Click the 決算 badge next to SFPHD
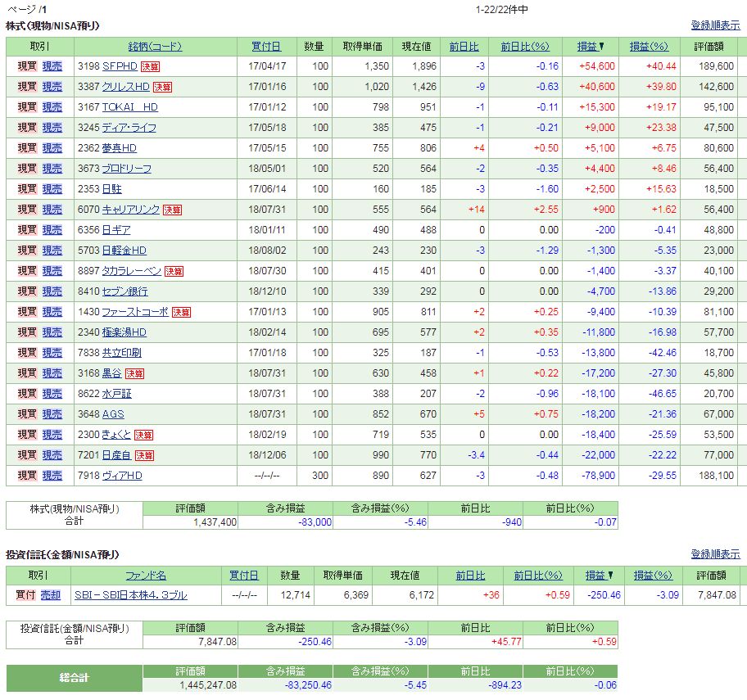 tap(150, 66)
